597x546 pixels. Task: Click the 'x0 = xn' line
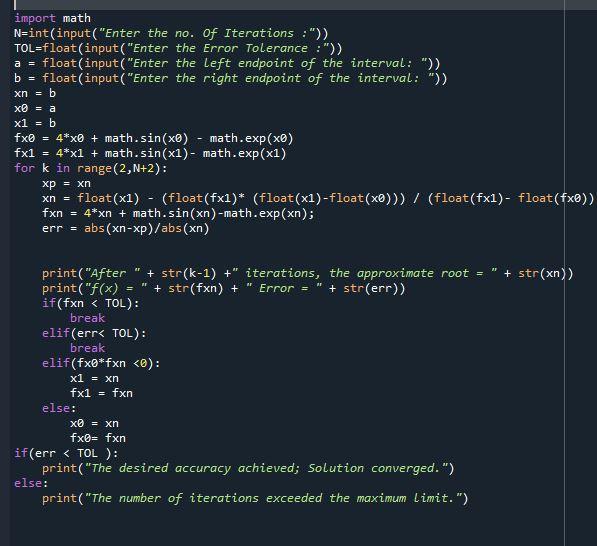click(94, 423)
